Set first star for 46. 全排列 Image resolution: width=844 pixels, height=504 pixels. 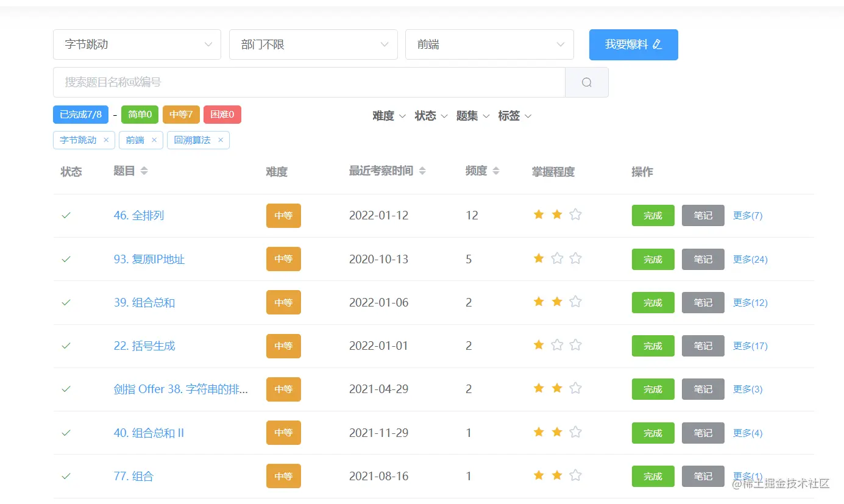pyautogui.click(x=539, y=215)
